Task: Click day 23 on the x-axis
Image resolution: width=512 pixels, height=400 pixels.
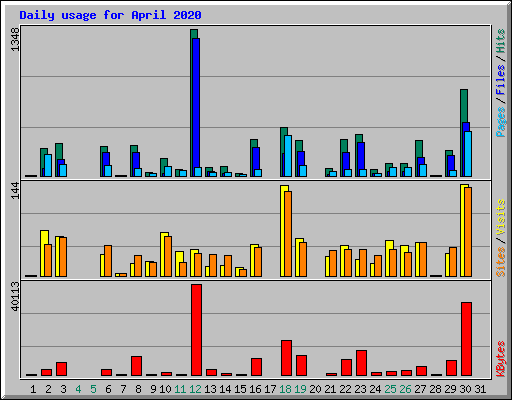Action: [x=360, y=389]
